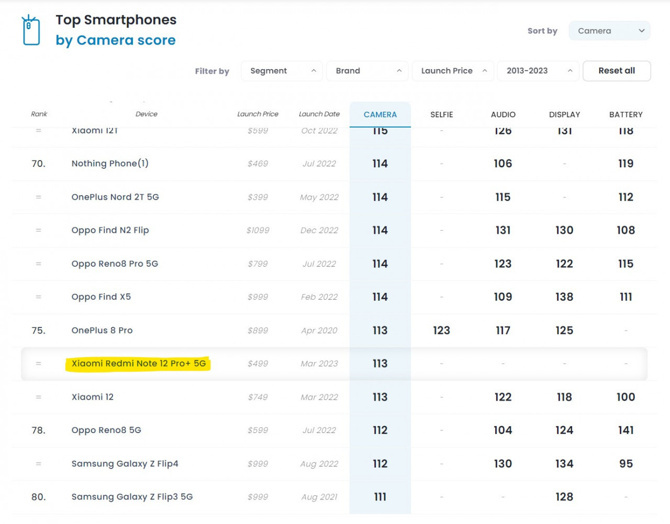Screen dimensions: 670x524
Task: Open the Brand filter dropdown
Action: click(x=368, y=71)
